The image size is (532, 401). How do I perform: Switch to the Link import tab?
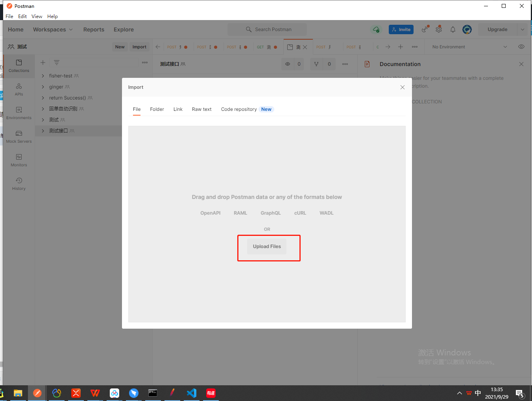coord(178,109)
